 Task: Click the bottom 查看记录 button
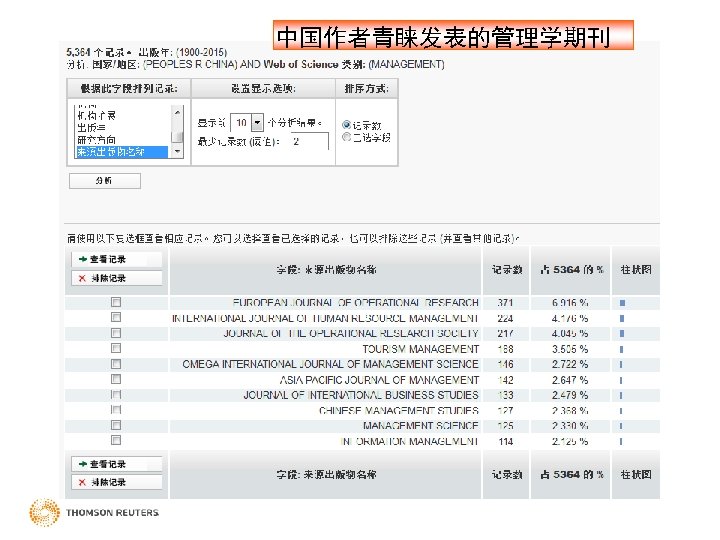tap(117, 464)
